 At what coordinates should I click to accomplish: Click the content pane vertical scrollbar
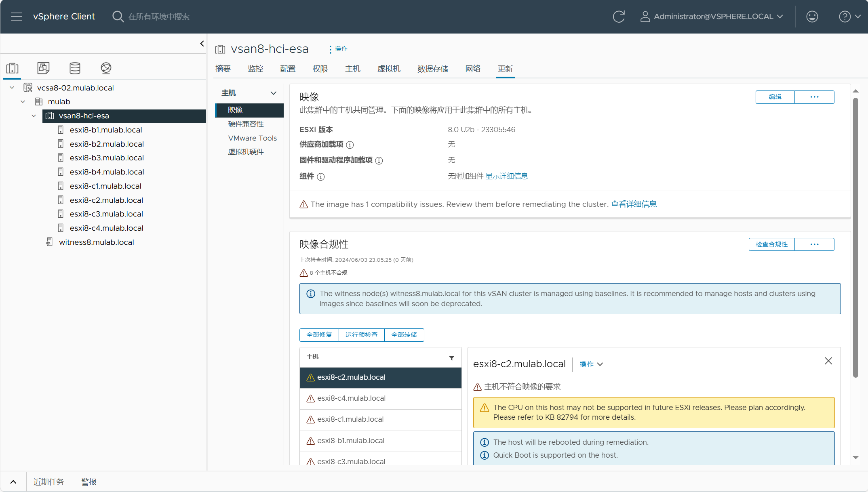855,238
